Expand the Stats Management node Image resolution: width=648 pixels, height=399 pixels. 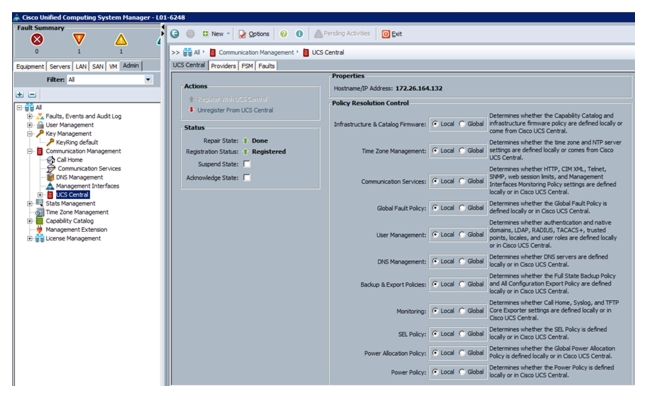point(30,203)
